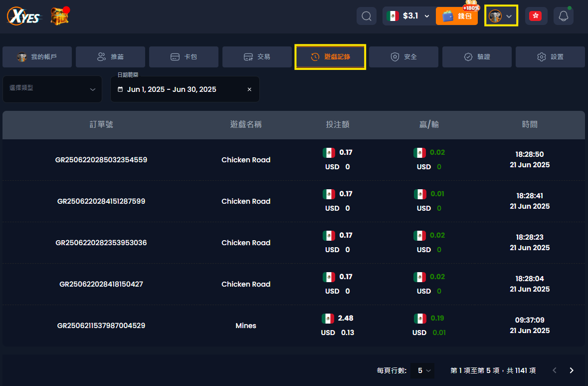Open the select type dropdown

pyautogui.click(x=52, y=89)
